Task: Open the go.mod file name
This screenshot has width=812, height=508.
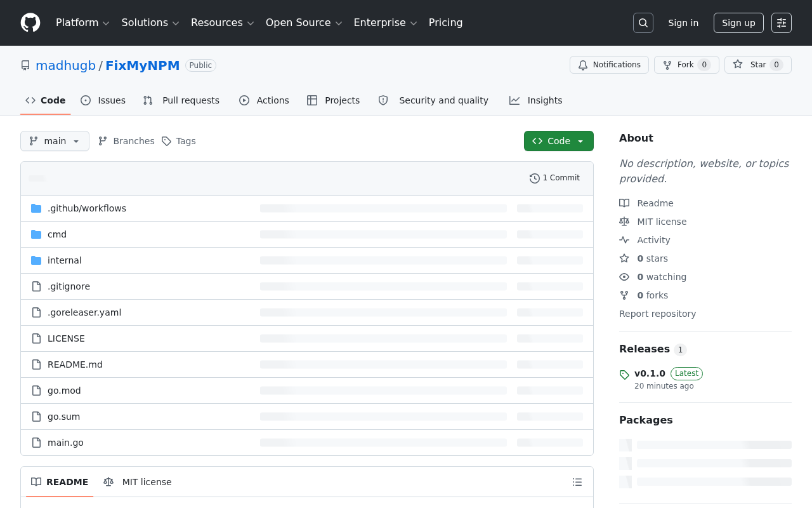Action: 64,391
